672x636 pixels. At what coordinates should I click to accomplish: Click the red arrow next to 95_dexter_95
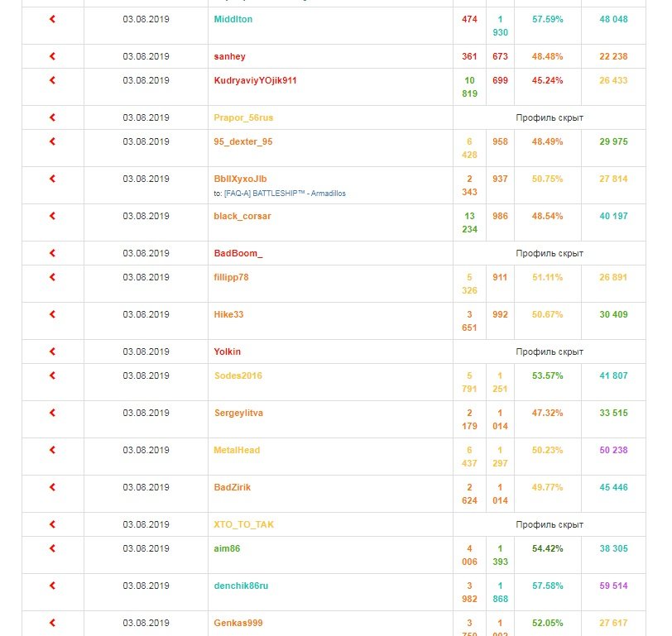pyautogui.click(x=52, y=141)
